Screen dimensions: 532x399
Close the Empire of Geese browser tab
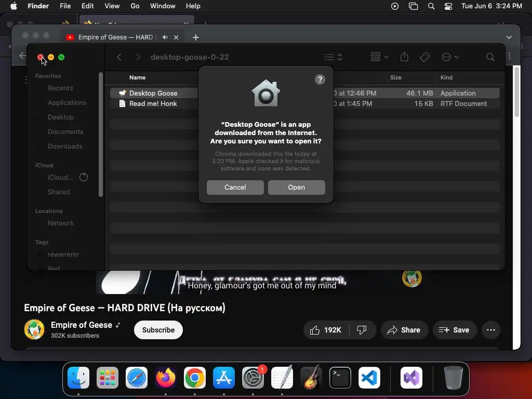[x=176, y=37]
